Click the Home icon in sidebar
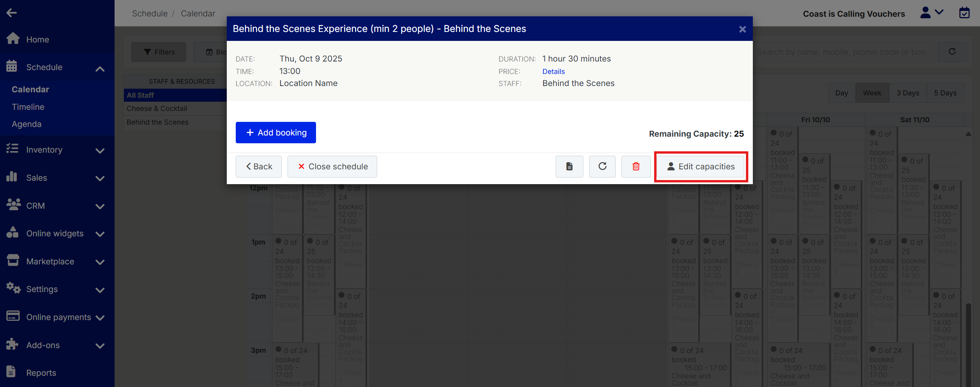The image size is (980, 387). tap(13, 39)
